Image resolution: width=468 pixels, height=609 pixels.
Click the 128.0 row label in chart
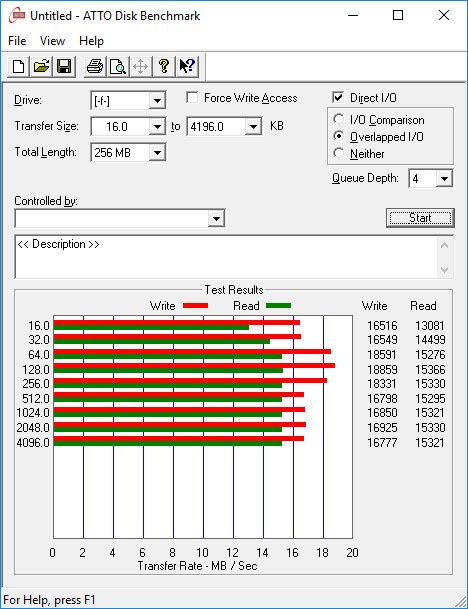click(x=36, y=369)
